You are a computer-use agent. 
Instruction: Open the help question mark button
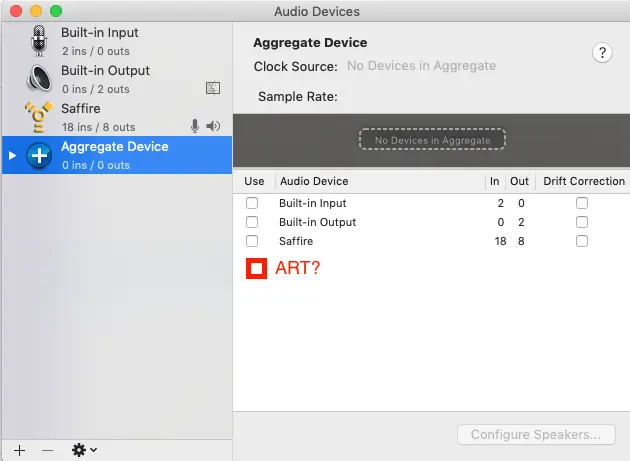(602, 53)
